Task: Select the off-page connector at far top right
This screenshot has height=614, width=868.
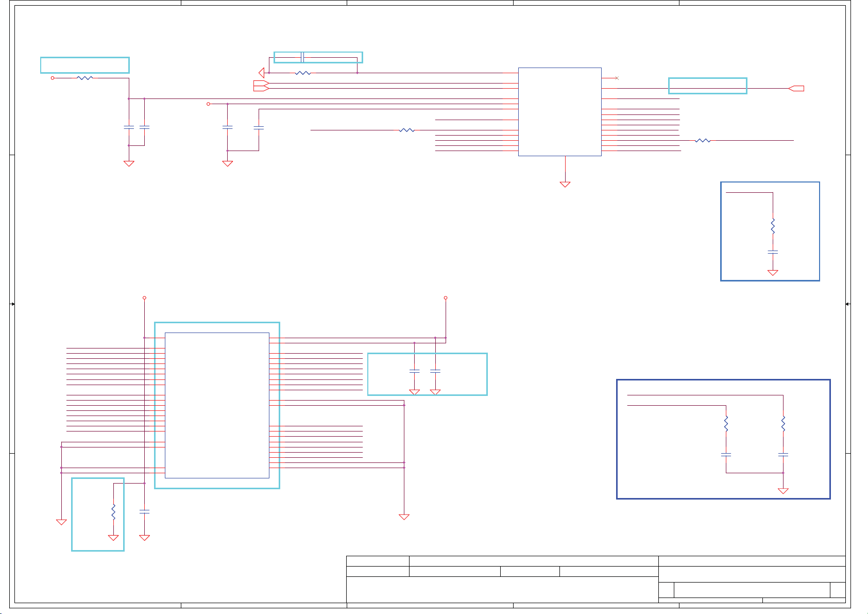Action: 796,89
